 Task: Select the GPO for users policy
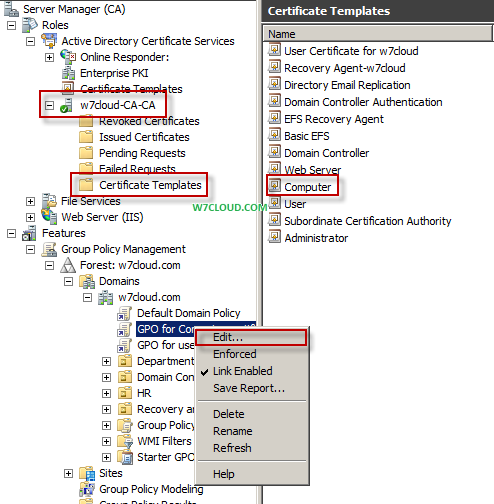click(x=166, y=345)
